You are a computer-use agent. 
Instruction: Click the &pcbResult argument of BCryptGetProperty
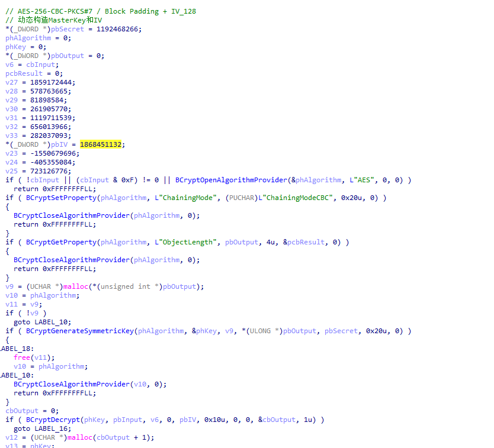[304, 242]
